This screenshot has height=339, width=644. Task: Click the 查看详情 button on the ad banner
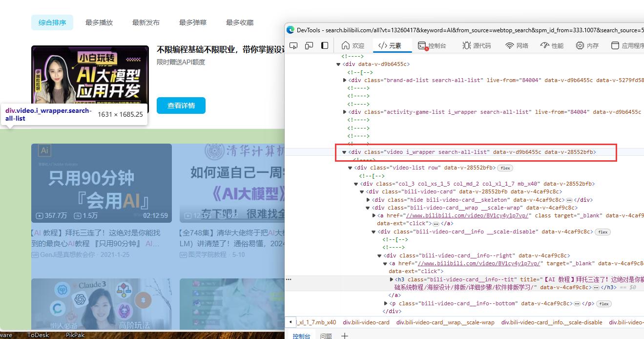pyautogui.click(x=181, y=105)
